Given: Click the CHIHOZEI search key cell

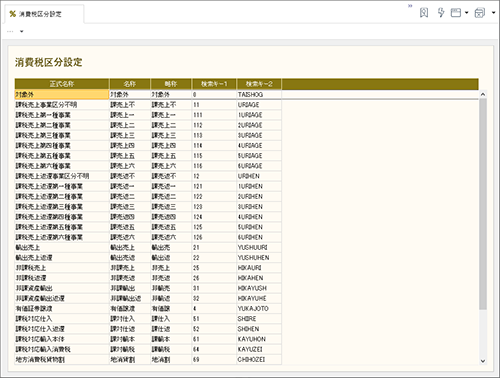Looking at the screenshot, I should pyautogui.click(x=259, y=360).
